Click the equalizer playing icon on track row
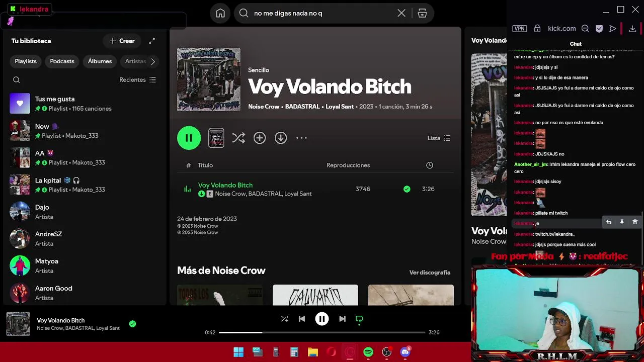The image size is (644, 362). pos(188,189)
